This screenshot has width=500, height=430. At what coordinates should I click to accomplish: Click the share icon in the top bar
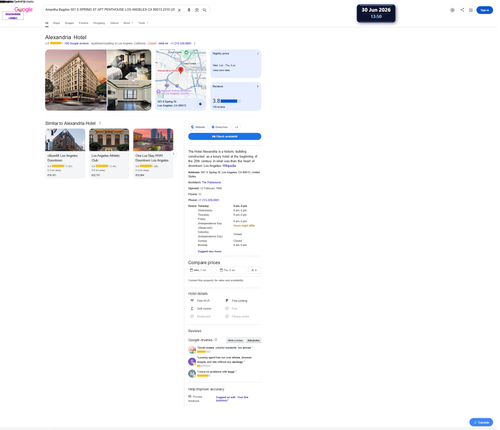462,10
